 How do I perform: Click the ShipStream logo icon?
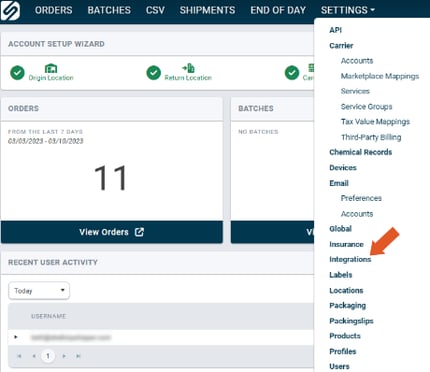pos(10,10)
